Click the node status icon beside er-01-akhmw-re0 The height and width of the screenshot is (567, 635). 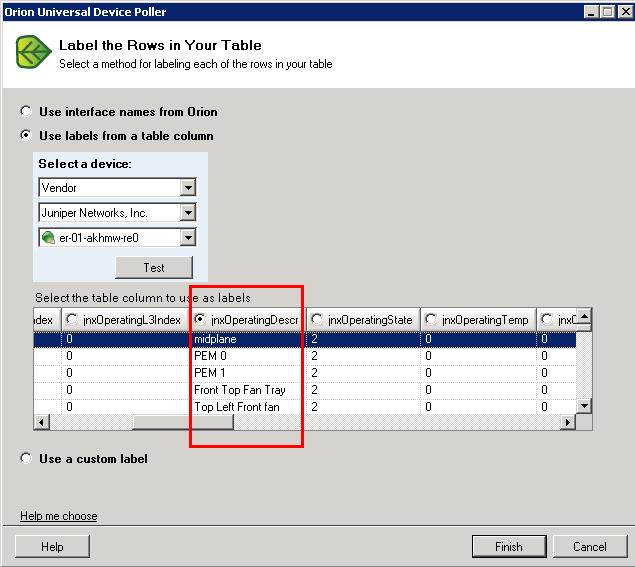point(48,238)
